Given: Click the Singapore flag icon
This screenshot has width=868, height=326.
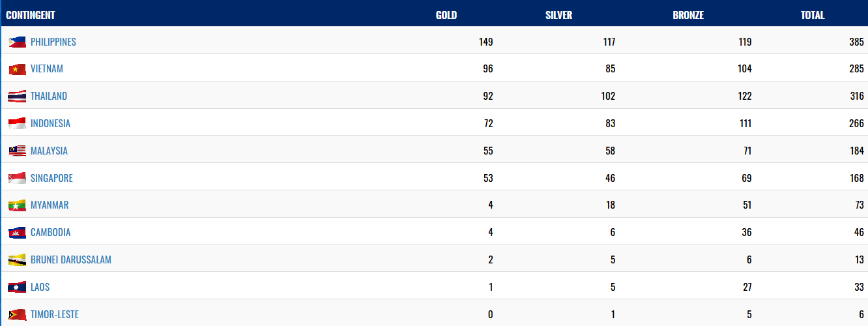Looking at the screenshot, I should 18,179.
